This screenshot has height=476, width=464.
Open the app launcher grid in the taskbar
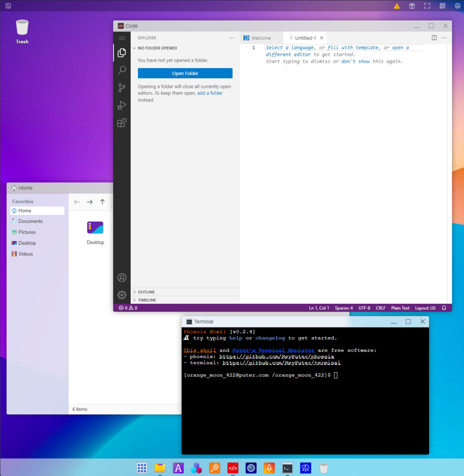click(142, 468)
